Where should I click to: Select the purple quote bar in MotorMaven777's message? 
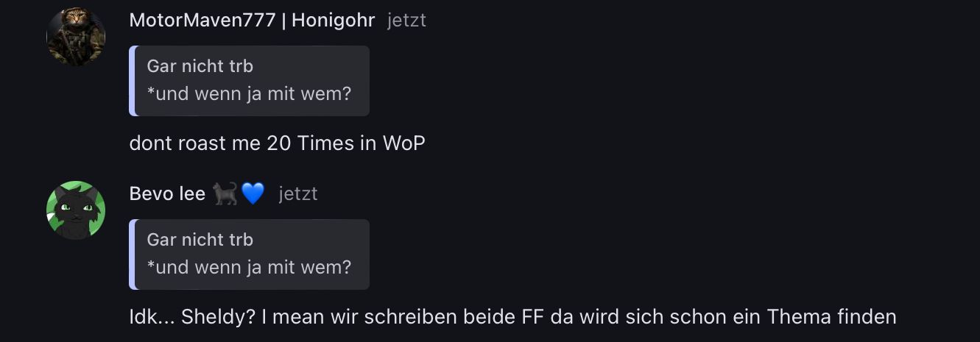tap(132, 81)
